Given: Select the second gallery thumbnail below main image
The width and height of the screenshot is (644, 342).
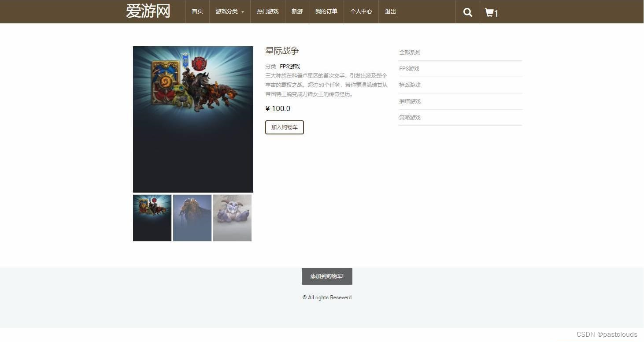Looking at the screenshot, I should coord(192,218).
